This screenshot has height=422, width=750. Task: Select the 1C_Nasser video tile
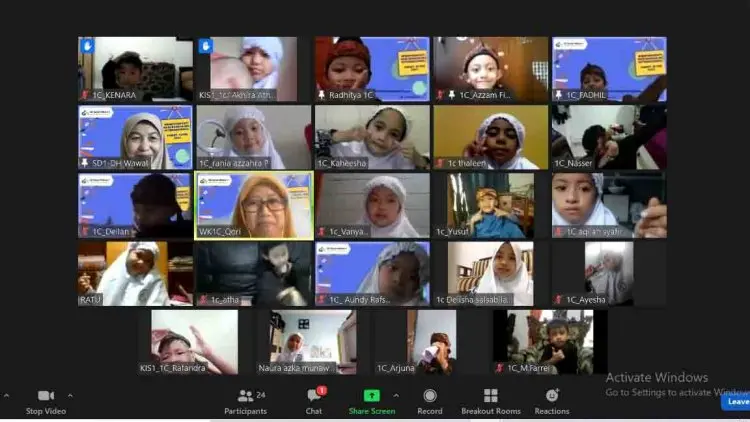pos(609,137)
